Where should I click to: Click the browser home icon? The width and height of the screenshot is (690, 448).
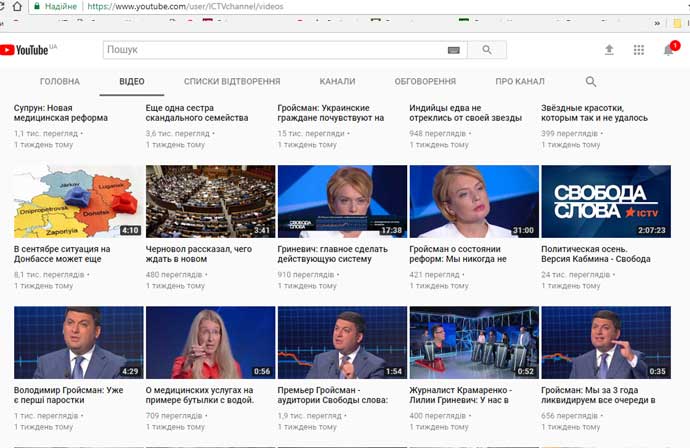click(x=16, y=6)
